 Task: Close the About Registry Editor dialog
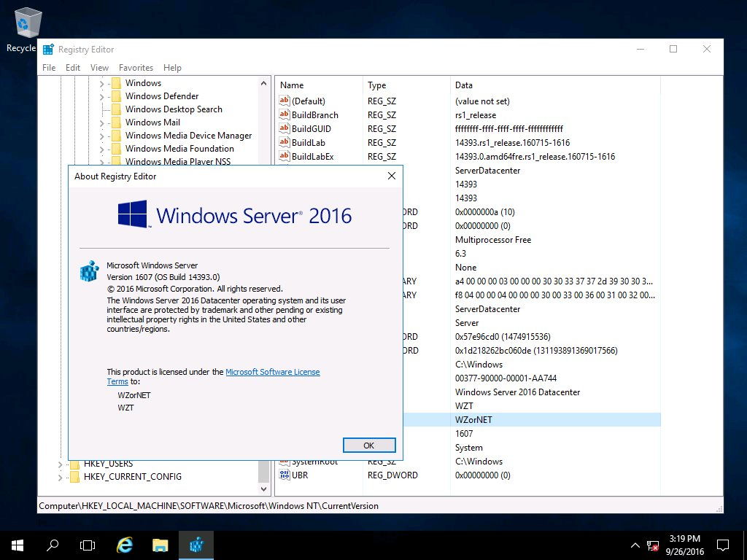(x=392, y=176)
